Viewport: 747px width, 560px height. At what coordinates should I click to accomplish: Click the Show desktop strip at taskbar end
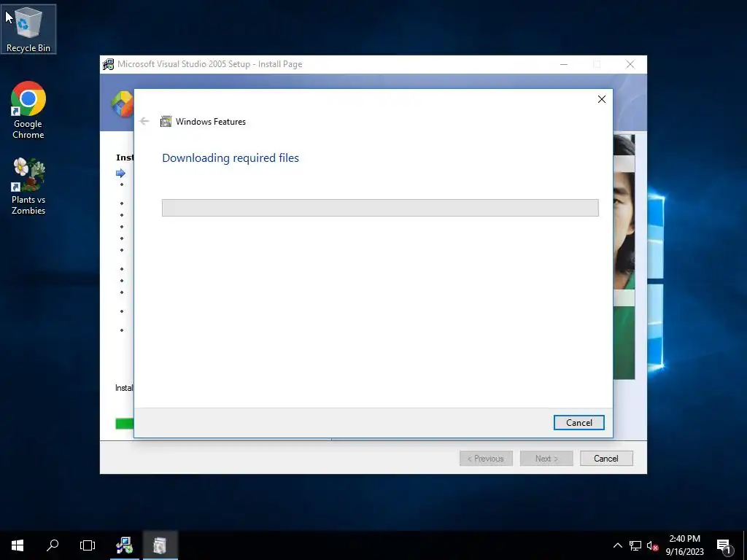pyautogui.click(x=745, y=545)
